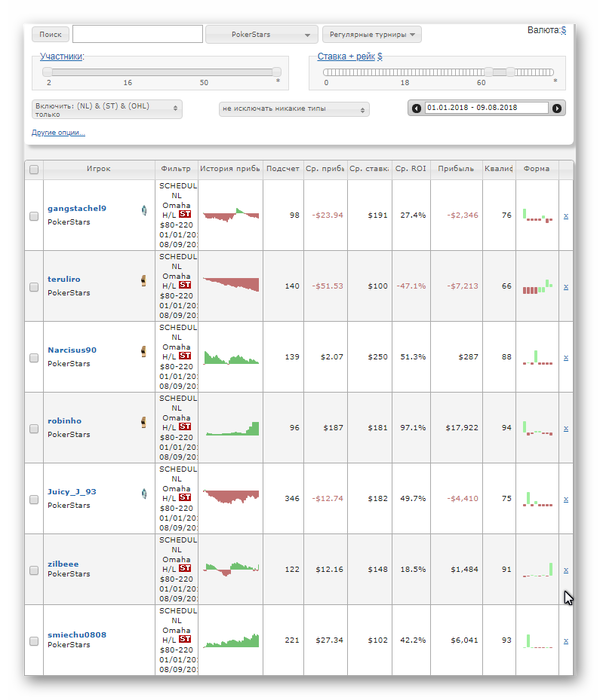Click the ST icon in Narcisus90 filter cell
Viewport: 600px width, 700px height.
(x=185, y=356)
